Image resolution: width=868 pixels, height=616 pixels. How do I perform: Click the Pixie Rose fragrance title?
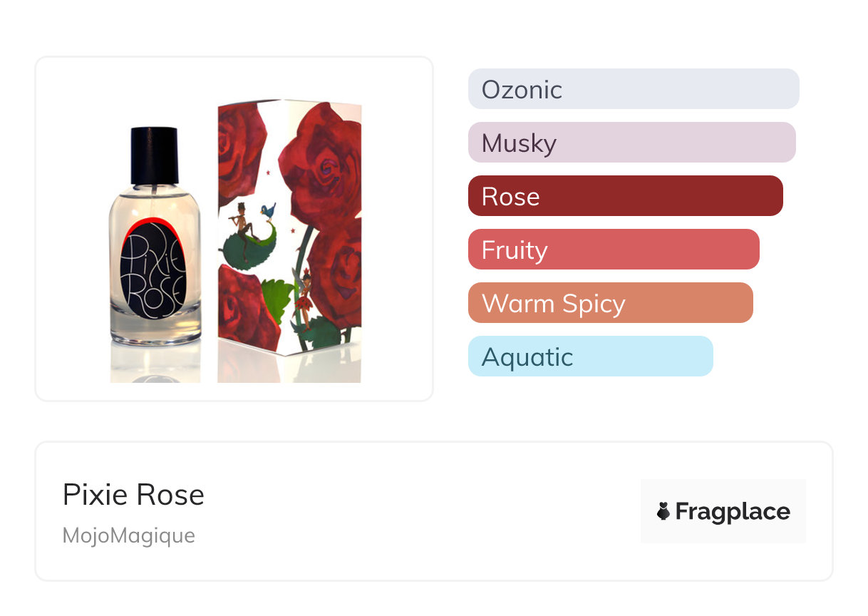pos(133,495)
